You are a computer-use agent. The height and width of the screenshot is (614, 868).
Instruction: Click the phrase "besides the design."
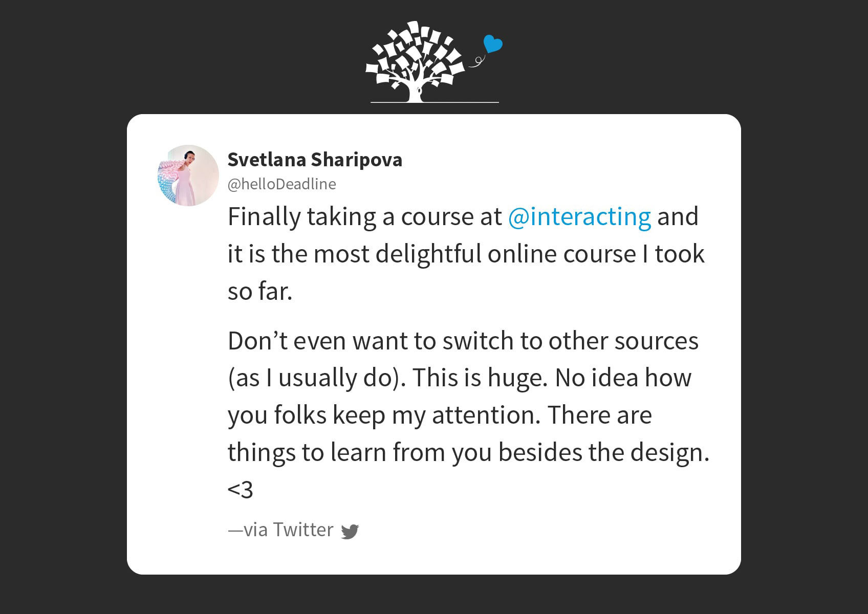coord(604,452)
